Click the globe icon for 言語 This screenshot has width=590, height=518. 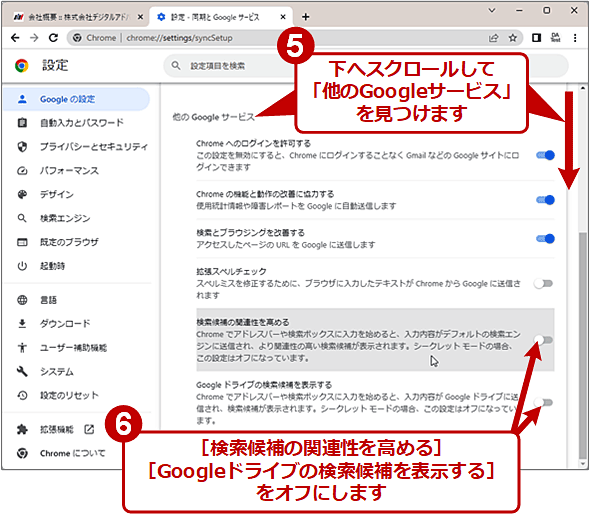coord(22,300)
